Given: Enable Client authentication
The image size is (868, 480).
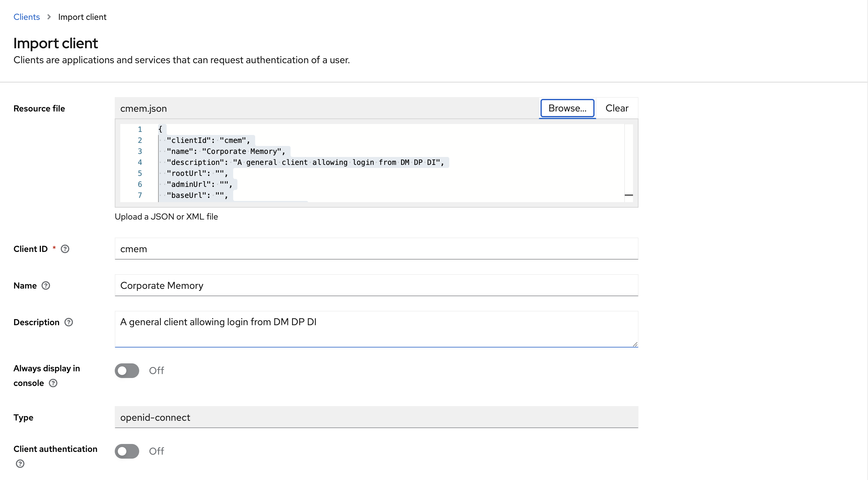Looking at the screenshot, I should click(126, 451).
